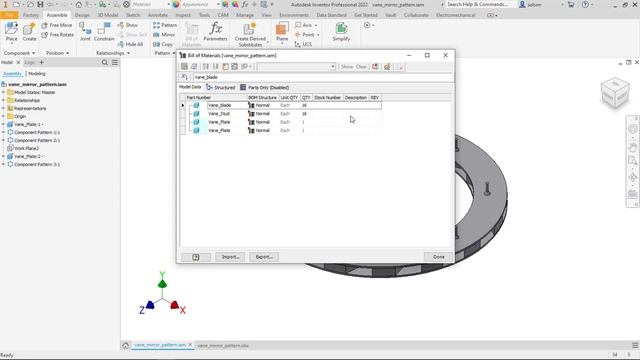Expand Model States: Master node
This screenshot has width=640, height=360.
(x=4, y=92)
